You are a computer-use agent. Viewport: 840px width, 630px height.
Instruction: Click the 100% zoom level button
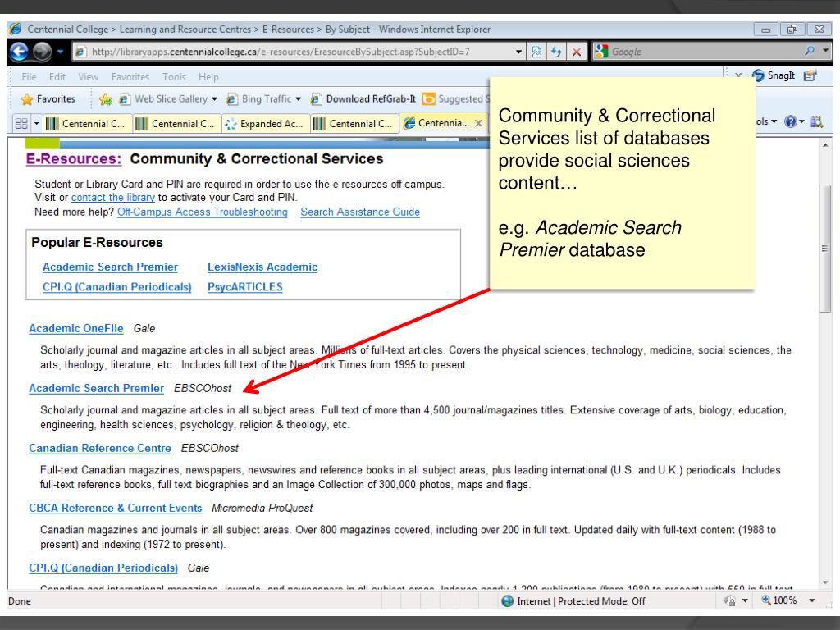[x=779, y=600]
